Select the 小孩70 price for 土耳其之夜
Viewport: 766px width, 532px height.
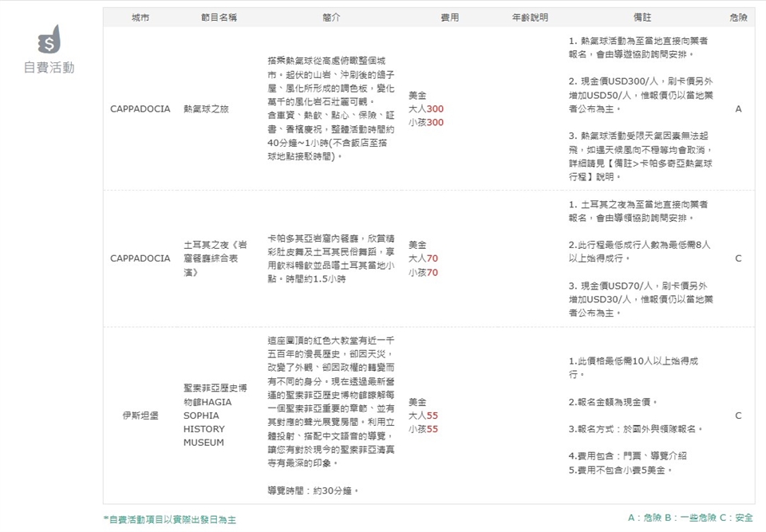click(423, 272)
